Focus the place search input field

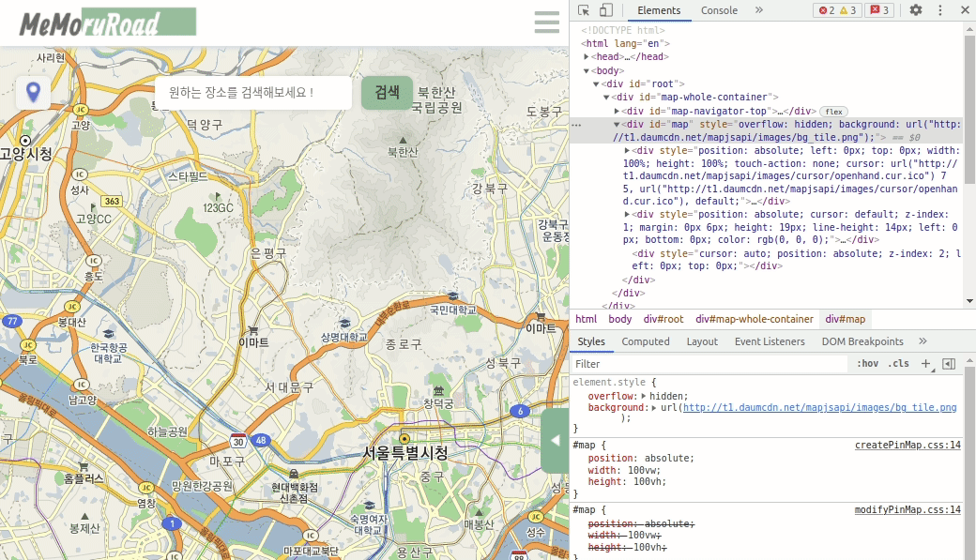coord(253,93)
